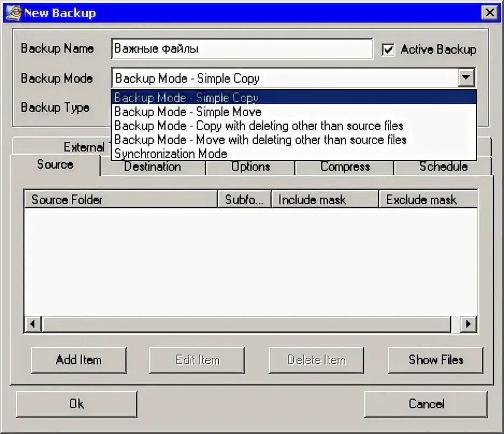
Task: Click the Delete Item button
Action: click(316, 360)
